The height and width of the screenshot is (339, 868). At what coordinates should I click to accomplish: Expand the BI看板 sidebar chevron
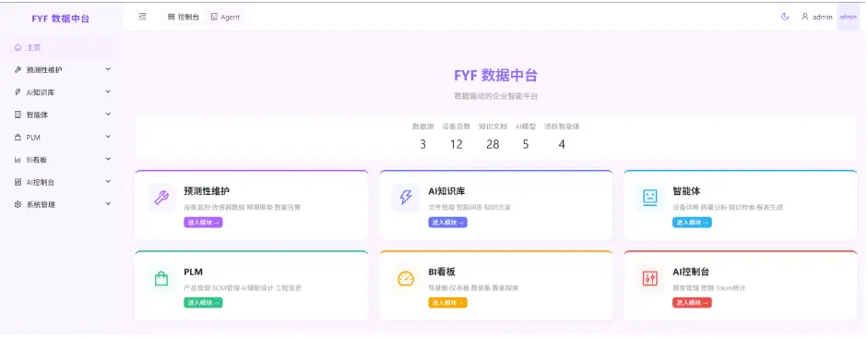tap(108, 159)
